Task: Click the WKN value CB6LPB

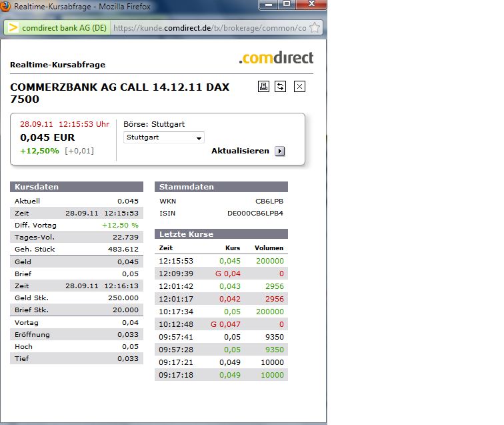Action: click(x=269, y=201)
